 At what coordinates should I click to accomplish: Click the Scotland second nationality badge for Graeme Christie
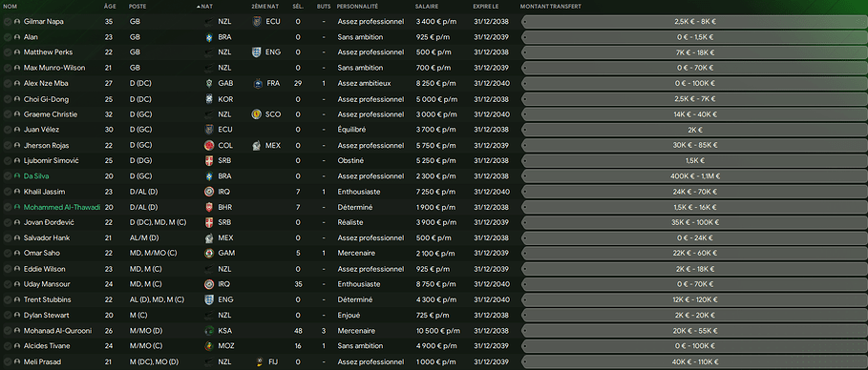point(256,114)
